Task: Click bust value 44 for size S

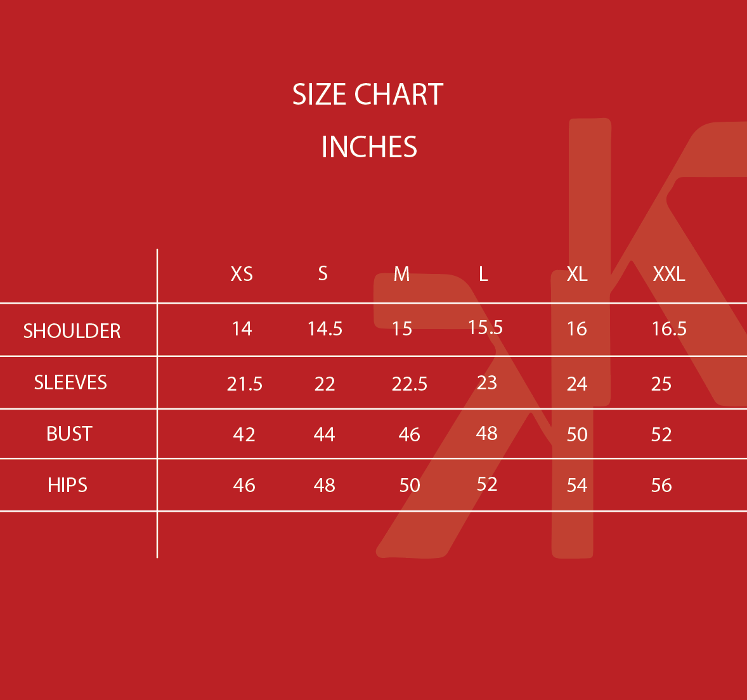Action: tap(324, 434)
